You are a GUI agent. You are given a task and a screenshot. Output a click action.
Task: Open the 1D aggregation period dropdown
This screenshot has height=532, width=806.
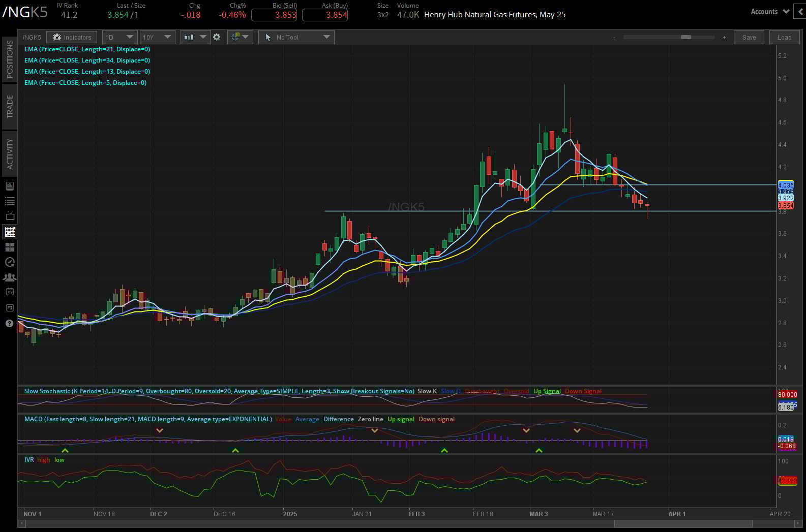tap(120, 37)
